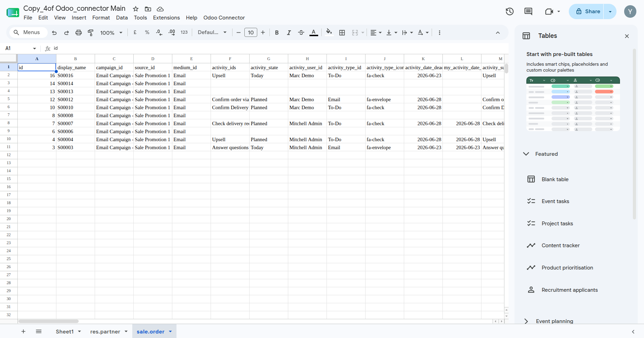Open the Odoo Connector menu
Viewport: 644px width, 338px height.
(x=224, y=18)
